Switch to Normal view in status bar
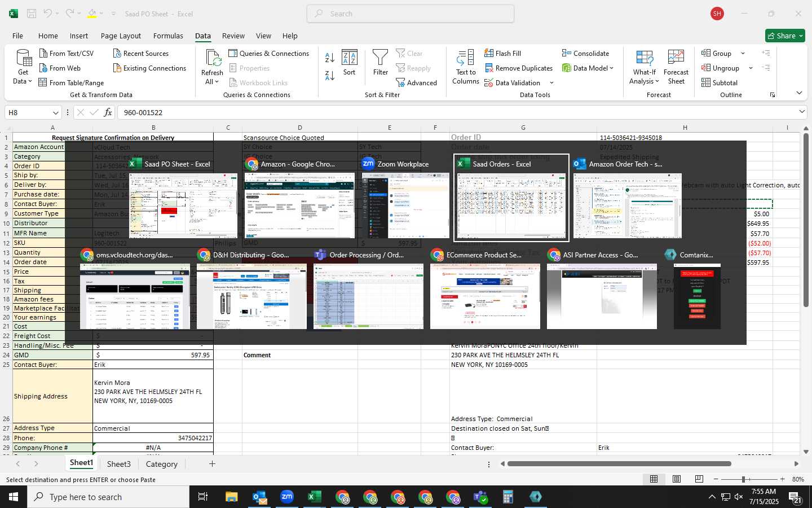This screenshot has height=508, width=812. 654,479
